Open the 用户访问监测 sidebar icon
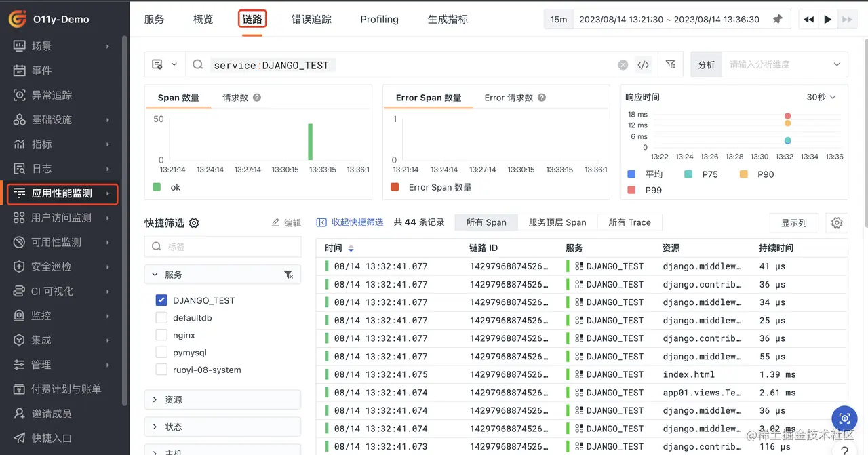868x455 pixels. (20, 218)
